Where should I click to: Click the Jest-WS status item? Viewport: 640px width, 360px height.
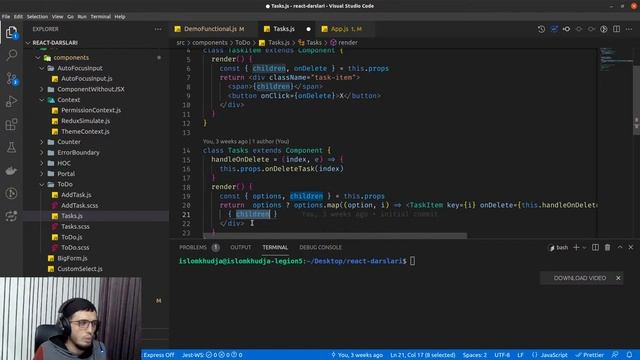point(212,355)
